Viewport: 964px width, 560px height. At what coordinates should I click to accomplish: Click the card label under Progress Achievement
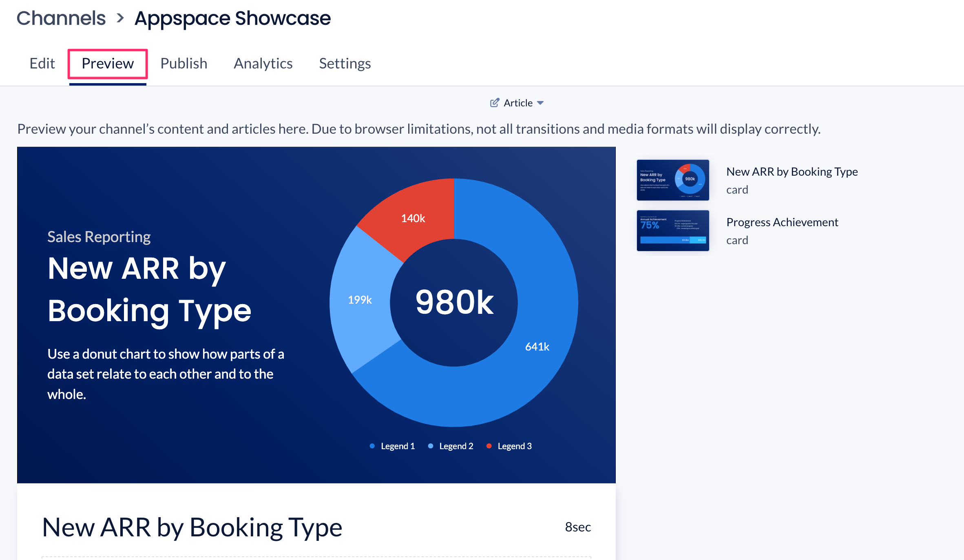737,240
